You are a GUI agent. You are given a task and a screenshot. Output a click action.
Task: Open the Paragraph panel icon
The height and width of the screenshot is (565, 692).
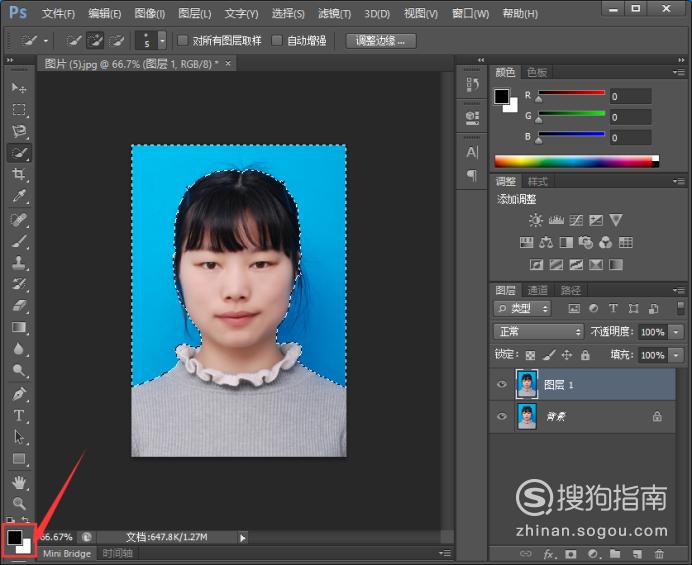pyautogui.click(x=472, y=176)
